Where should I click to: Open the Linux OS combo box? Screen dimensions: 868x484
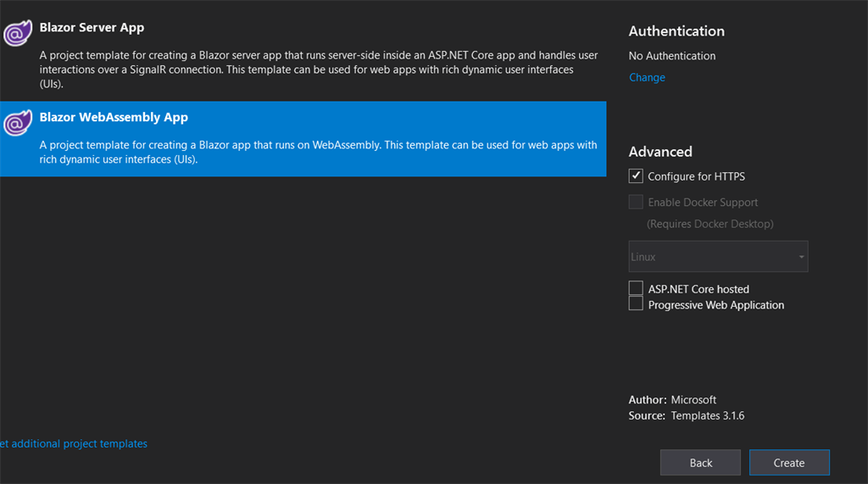718,256
